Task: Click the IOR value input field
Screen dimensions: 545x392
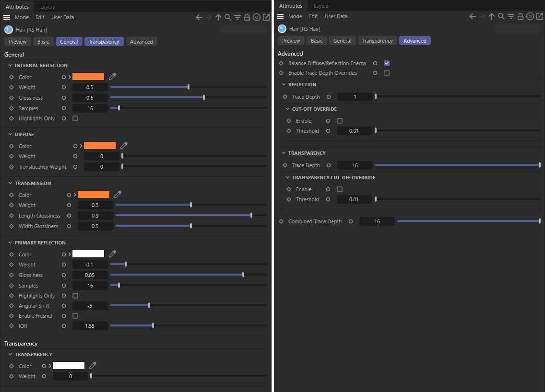Action: (x=90, y=326)
